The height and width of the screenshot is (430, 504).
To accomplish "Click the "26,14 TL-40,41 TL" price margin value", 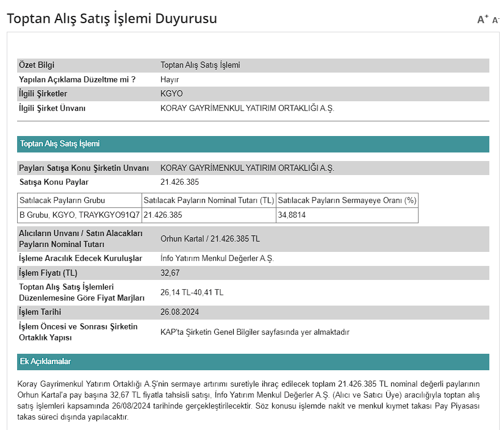I will 192,292.
